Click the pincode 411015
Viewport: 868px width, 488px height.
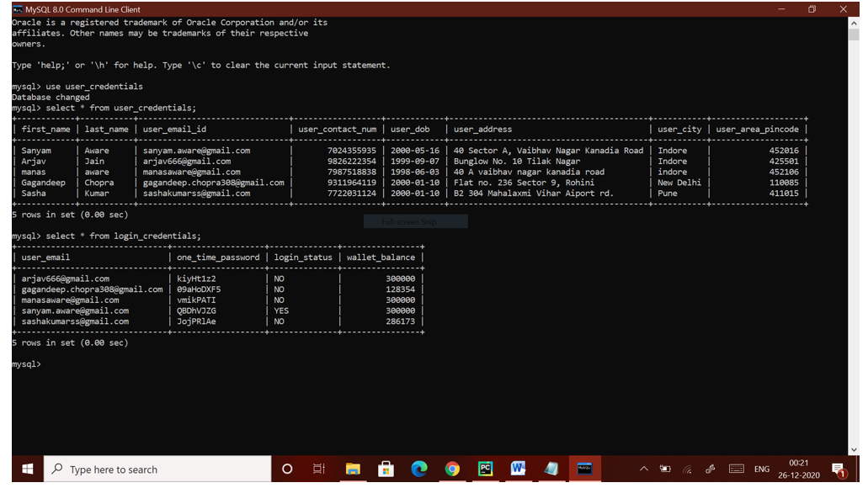point(784,194)
